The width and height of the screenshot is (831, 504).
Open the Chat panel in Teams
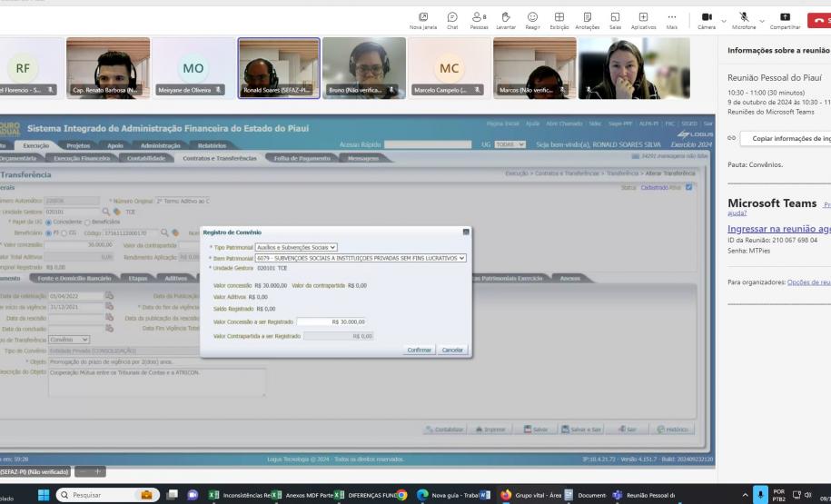[x=451, y=19]
